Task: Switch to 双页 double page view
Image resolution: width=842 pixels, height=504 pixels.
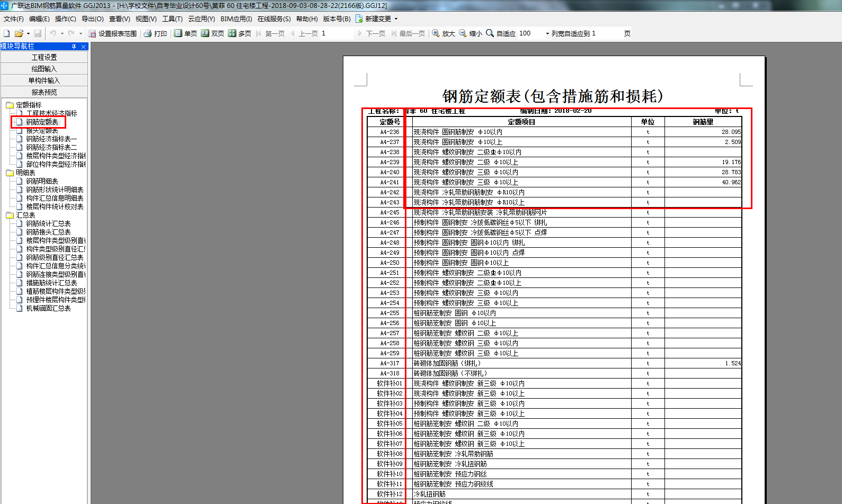Action: (212, 33)
